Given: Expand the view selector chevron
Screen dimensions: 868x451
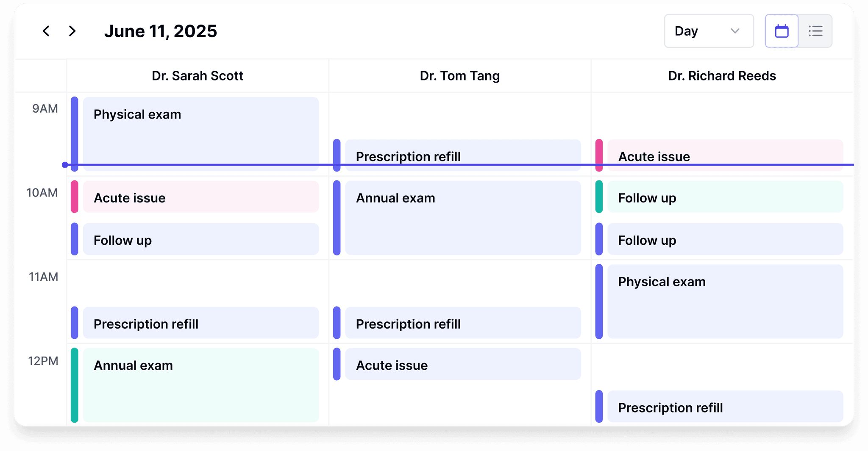Looking at the screenshot, I should click(735, 31).
